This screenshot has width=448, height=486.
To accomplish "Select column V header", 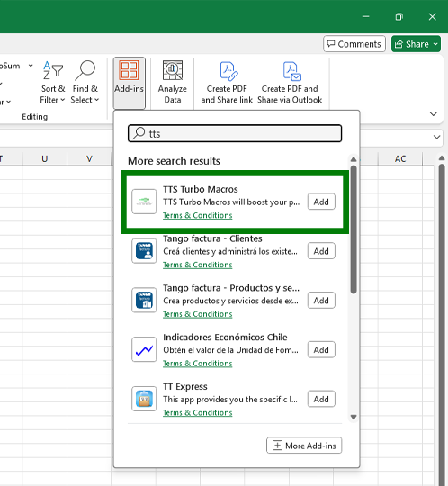I will coord(89,158).
